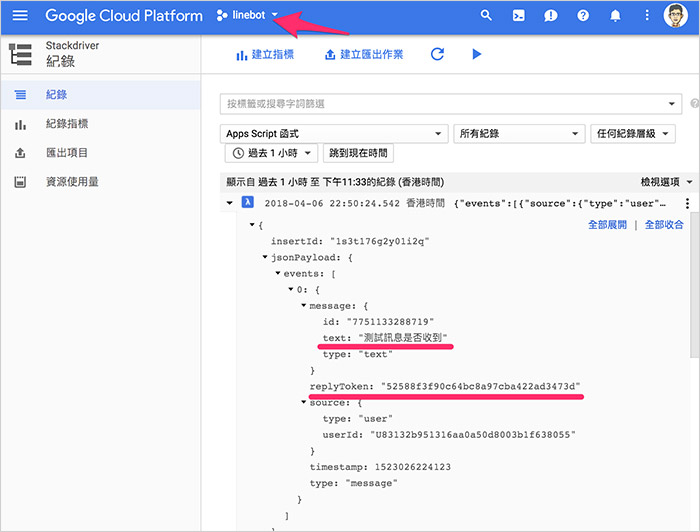Select 匯出項目 in the sidebar
The height and width of the screenshot is (532, 700).
(100, 153)
